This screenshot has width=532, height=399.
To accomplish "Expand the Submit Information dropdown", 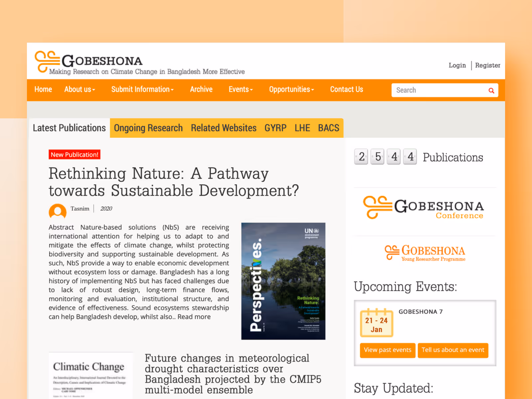I will pos(143,89).
